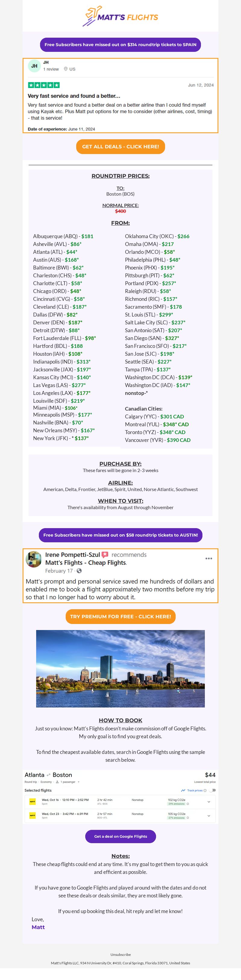Click GET ALL DEALS - CLICK HERE button

tap(120, 147)
